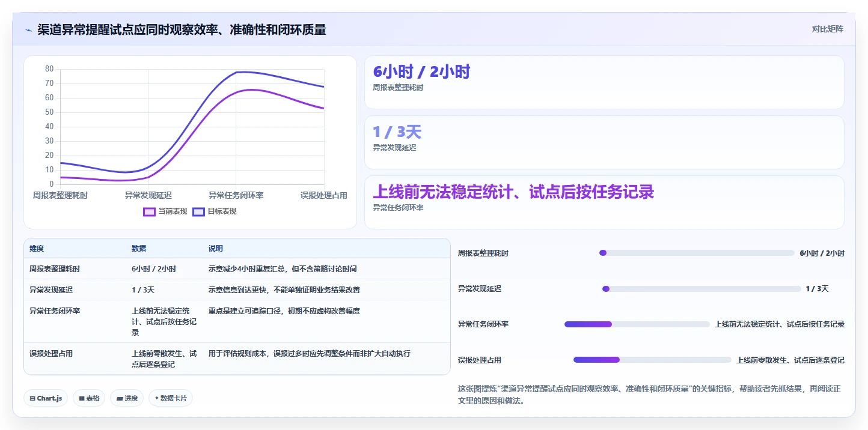Click the value 6小时 / 2小时 beside the progress bar
Image resolution: width=868 pixels, height=430 pixels.
[x=822, y=253]
